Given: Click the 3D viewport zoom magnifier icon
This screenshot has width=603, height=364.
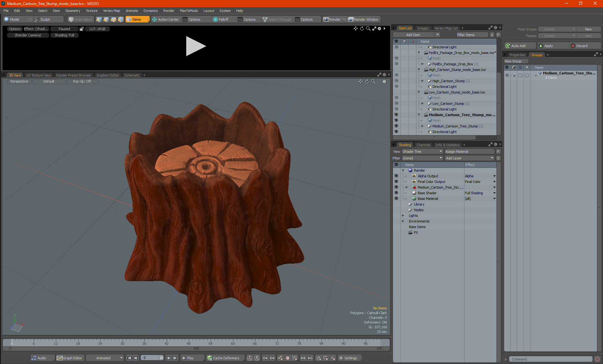Looking at the screenshot, I should [x=373, y=82].
